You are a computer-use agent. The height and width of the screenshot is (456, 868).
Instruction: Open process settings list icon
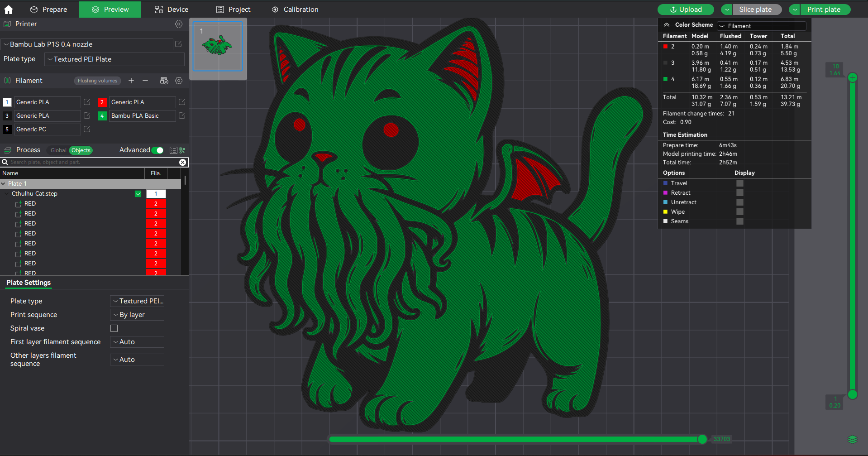pos(173,150)
